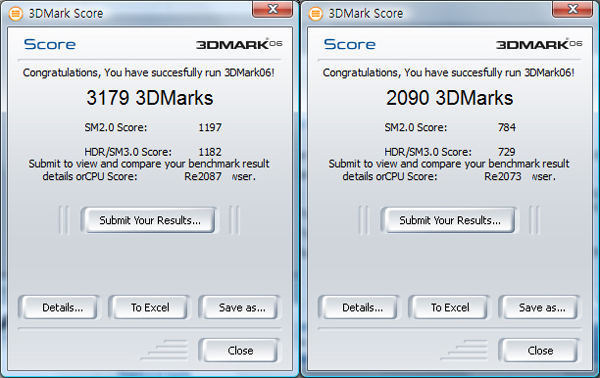This screenshot has height=378, width=600.
Task: Click the 3DMark06 logo in right window
Action: (539, 44)
